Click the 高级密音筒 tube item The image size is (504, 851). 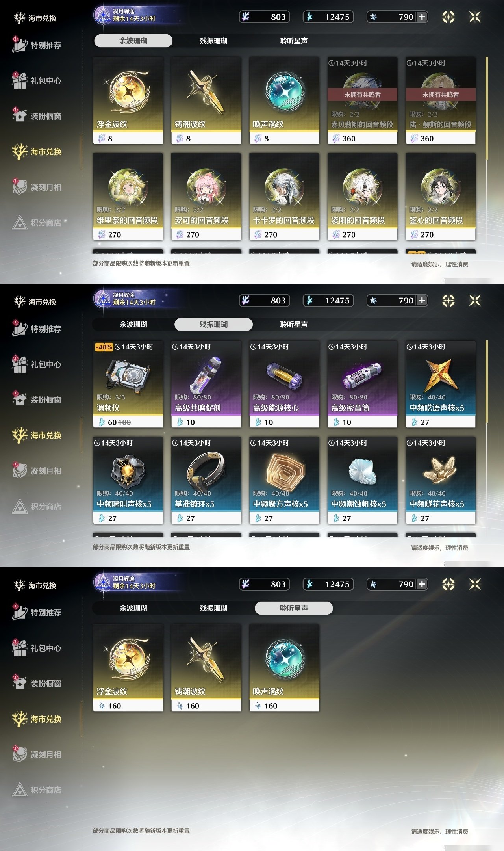coord(362,384)
